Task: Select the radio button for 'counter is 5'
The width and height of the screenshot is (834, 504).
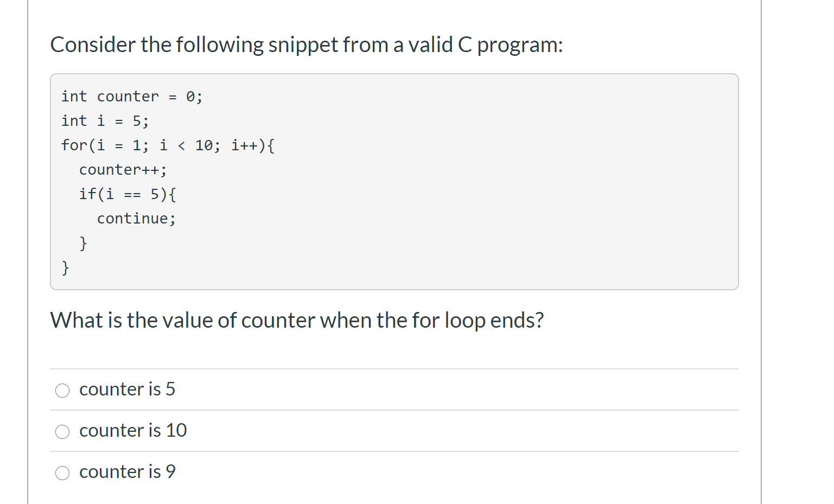Action: coord(62,390)
